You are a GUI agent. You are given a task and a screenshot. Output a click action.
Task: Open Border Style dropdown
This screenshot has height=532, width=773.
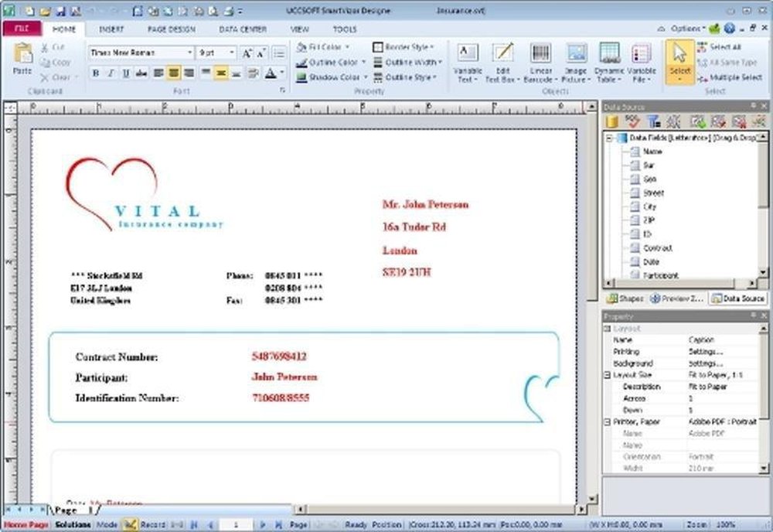point(404,47)
